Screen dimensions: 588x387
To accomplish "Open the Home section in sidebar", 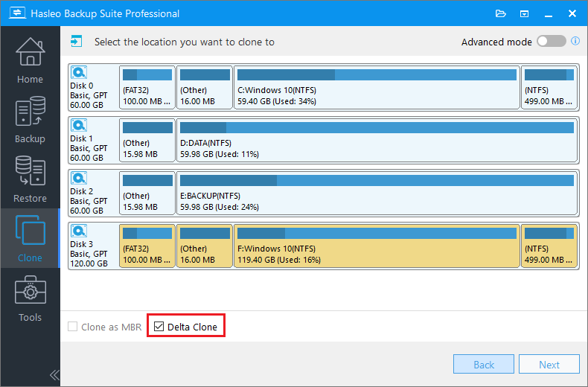I will point(30,60).
